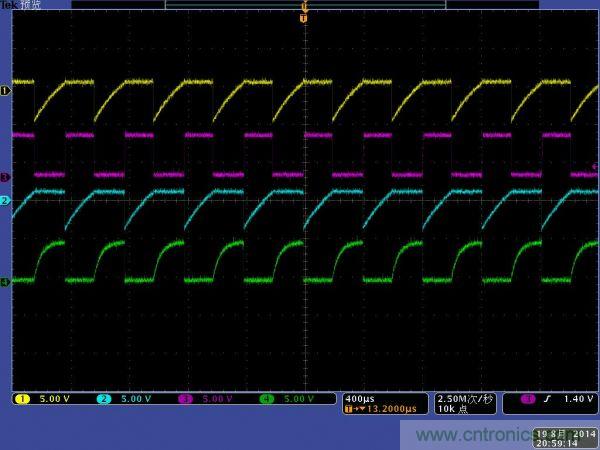The image size is (600, 450).
Task: Click the orange trigger position T marker
Action: [304, 16]
